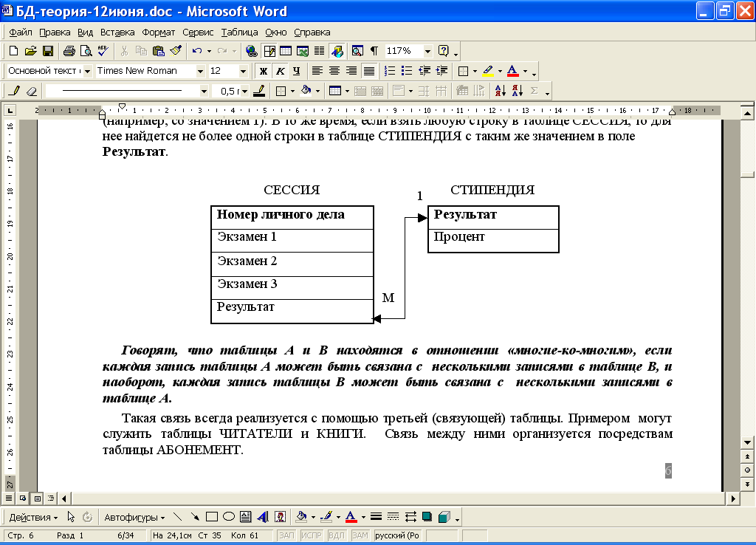The width and height of the screenshot is (756, 545).
Task: Open the Файл menu
Action: coord(21,32)
